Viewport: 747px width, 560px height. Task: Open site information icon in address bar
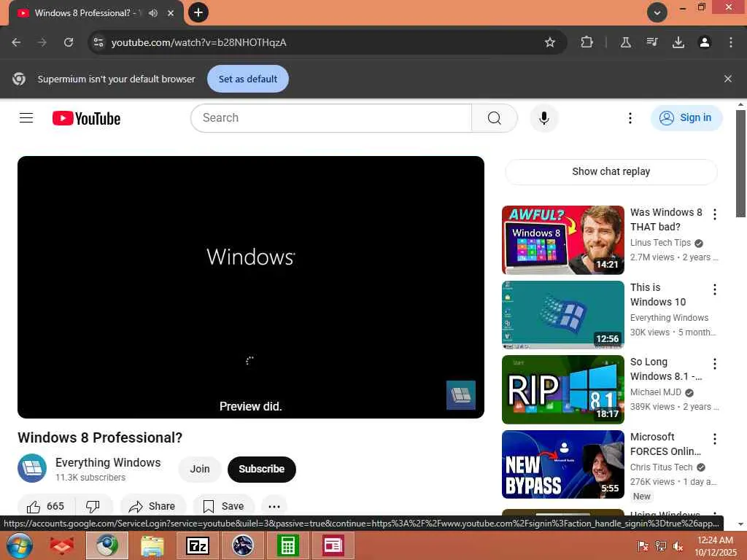(x=98, y=42)
